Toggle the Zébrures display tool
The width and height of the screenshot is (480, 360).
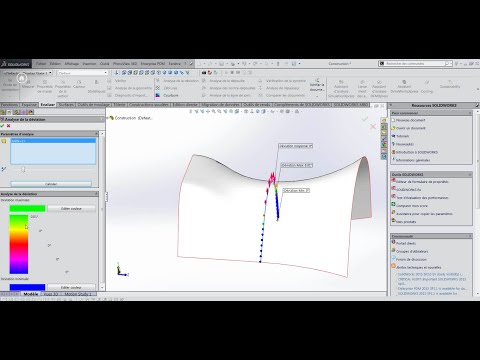coord(167,88)
